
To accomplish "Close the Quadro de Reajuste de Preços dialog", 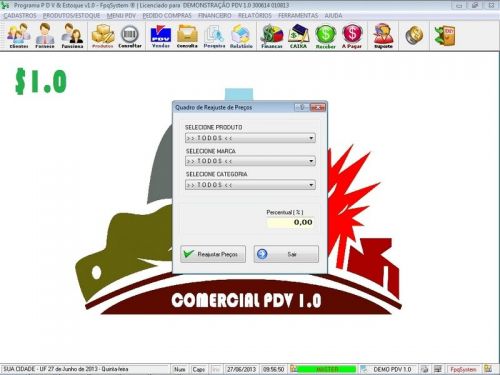I will click(x=318, y=107).
